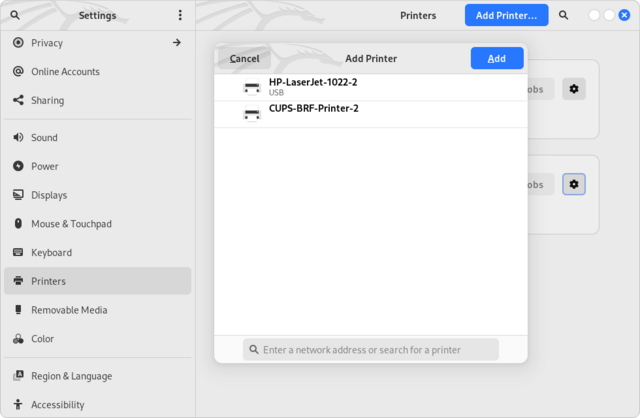Screen dimensions: 640x418
Task: Focus the network address search field
Action: (371, 350)
